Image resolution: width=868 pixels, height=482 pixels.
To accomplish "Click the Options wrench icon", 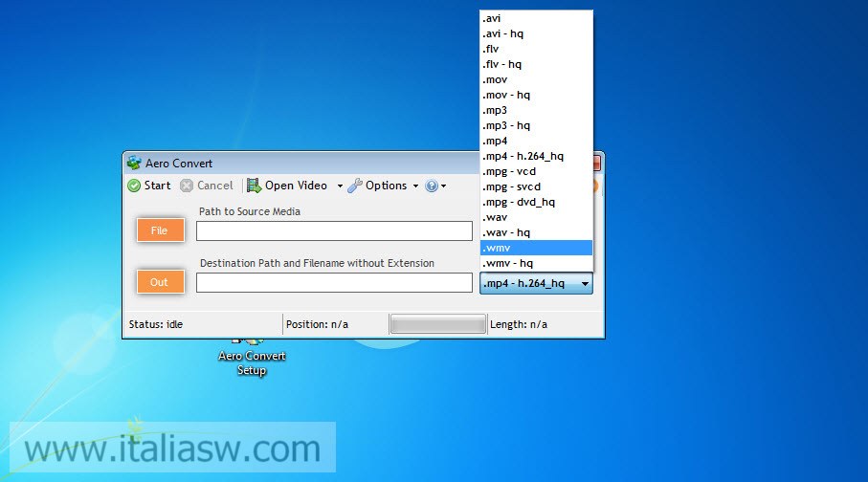I will coord(355,186).
